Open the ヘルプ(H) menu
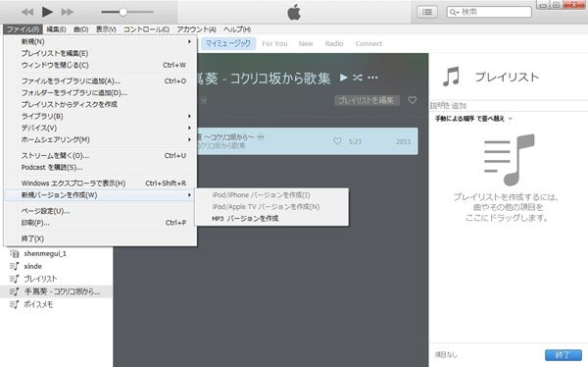Screen dimensions: 588x367 [x=237, y=29]
